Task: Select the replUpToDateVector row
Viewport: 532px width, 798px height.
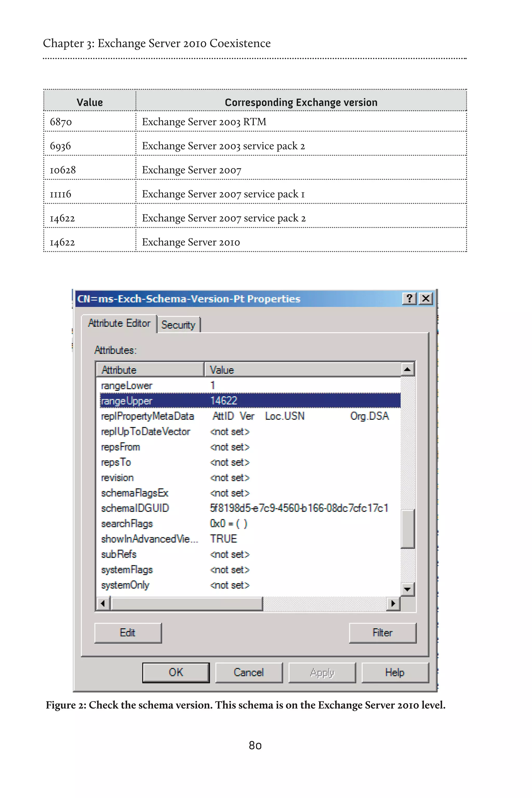Action: 250,431
